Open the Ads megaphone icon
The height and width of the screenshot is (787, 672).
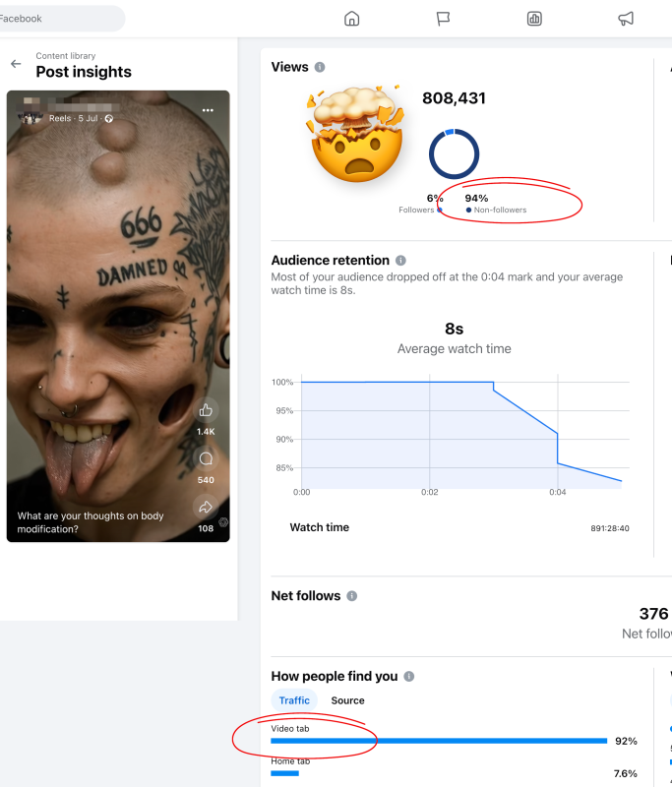pos(626,19)
